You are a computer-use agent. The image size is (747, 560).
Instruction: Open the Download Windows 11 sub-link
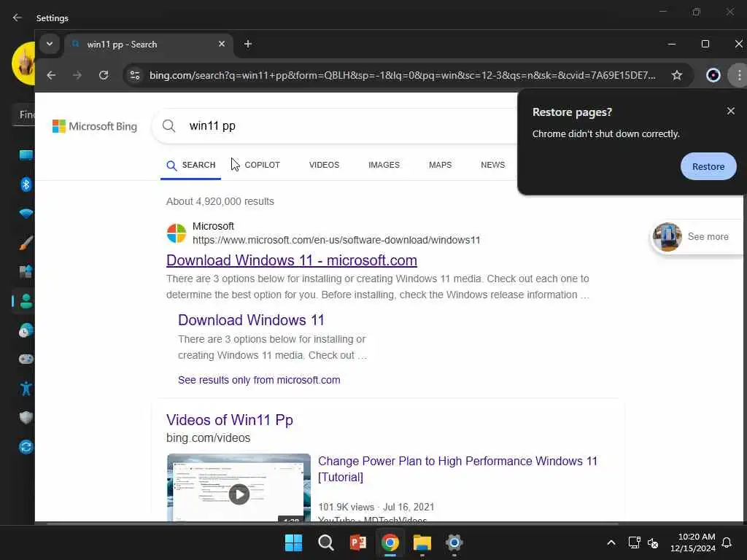[x=251, y=320]
